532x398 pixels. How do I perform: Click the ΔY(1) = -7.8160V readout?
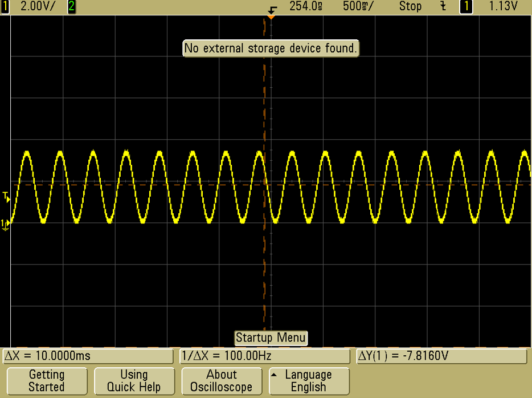point(441,356)
